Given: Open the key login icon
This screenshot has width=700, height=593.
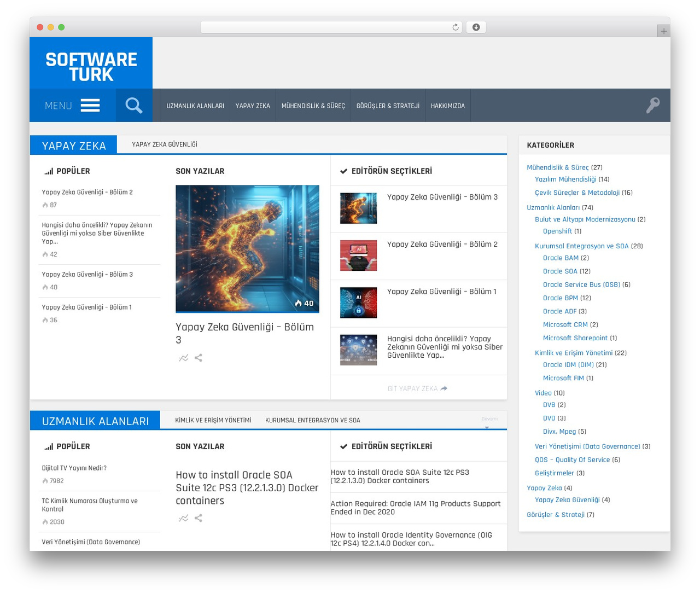Looking at the screenshot, I should [x=653, y=105].
